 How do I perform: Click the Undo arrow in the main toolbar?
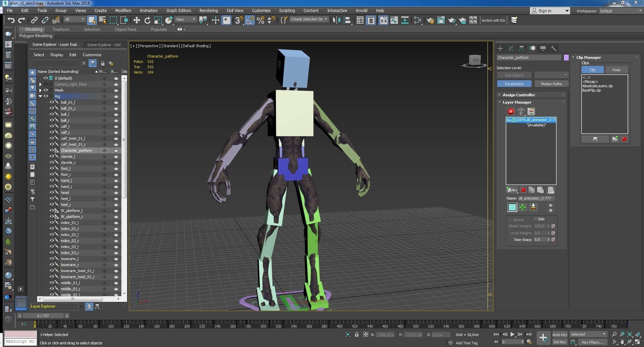tap(11, 20)
